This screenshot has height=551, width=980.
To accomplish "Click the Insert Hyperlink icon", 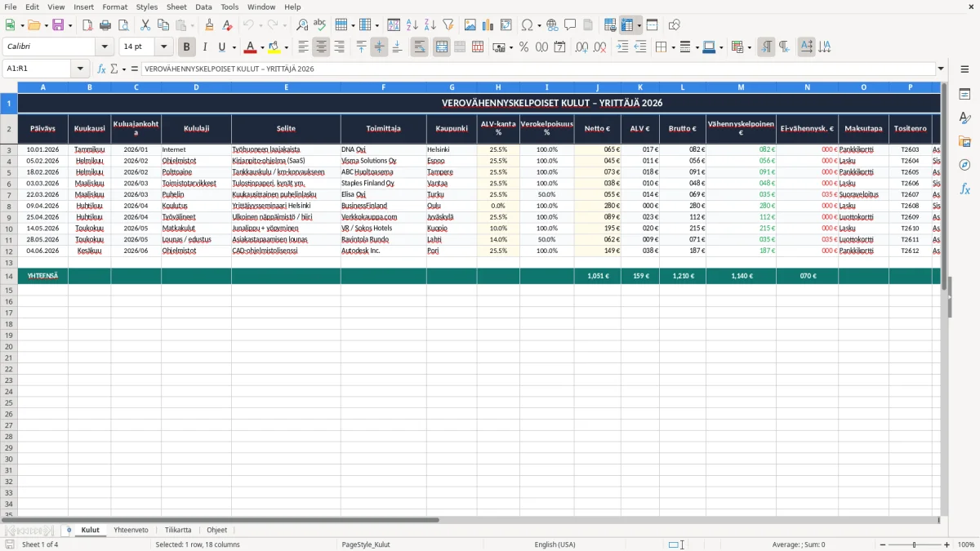I will (552, 25).
